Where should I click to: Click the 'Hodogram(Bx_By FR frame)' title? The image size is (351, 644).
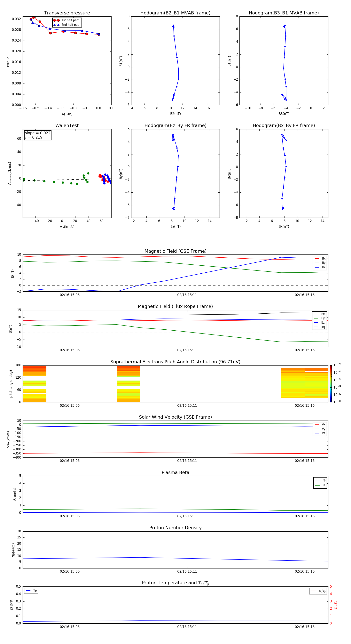click(x=284, y=125)
